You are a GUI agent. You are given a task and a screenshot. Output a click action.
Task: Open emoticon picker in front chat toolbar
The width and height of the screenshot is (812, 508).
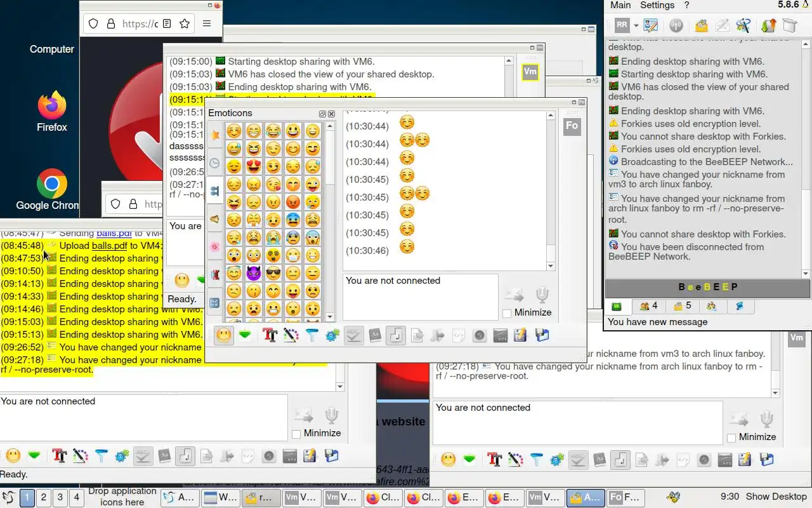point(223,335)
